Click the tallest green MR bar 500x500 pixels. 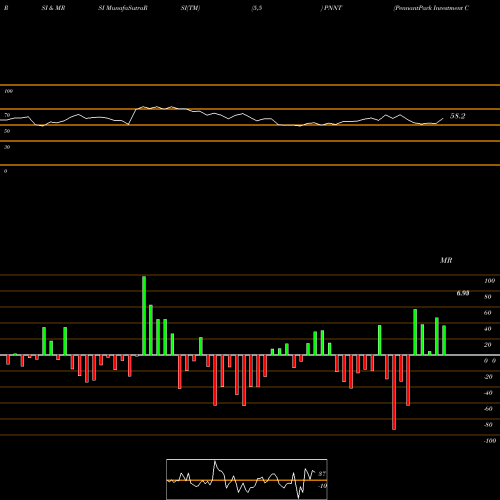(144, 315)
